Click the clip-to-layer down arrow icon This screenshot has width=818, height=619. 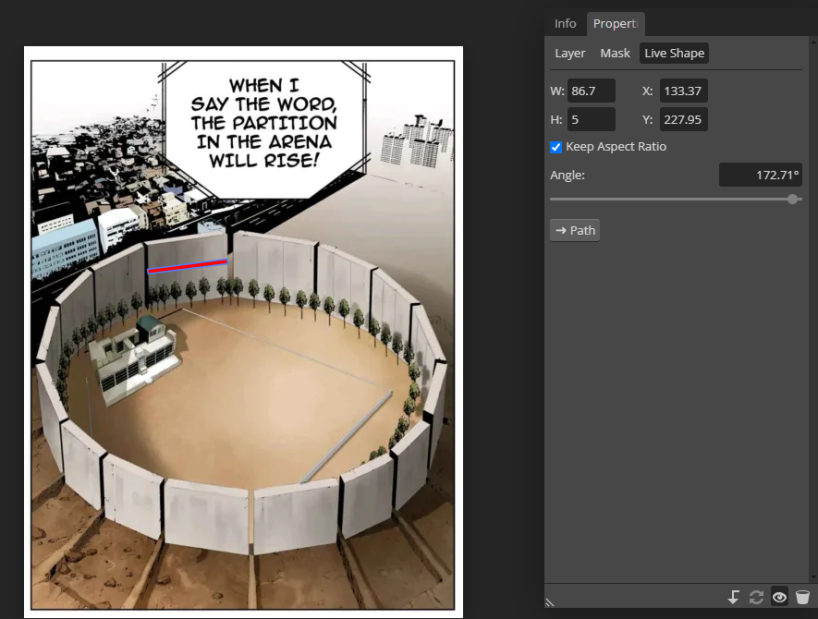(733, 597)
